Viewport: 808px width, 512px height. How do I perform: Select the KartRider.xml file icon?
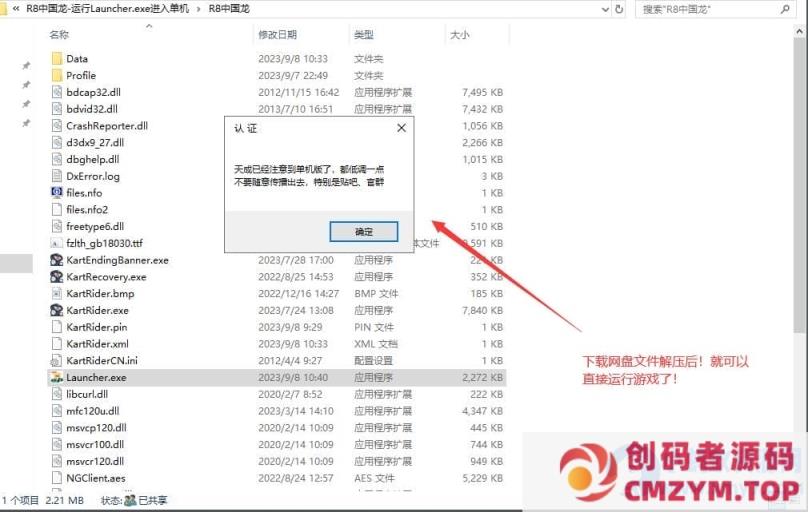pos(57,344)
